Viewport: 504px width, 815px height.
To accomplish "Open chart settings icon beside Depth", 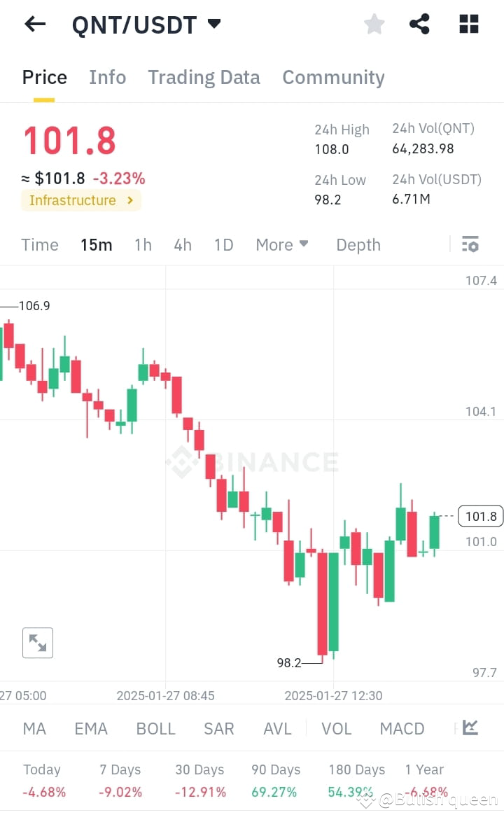I will pyautogui.click(x=470, y=244).
